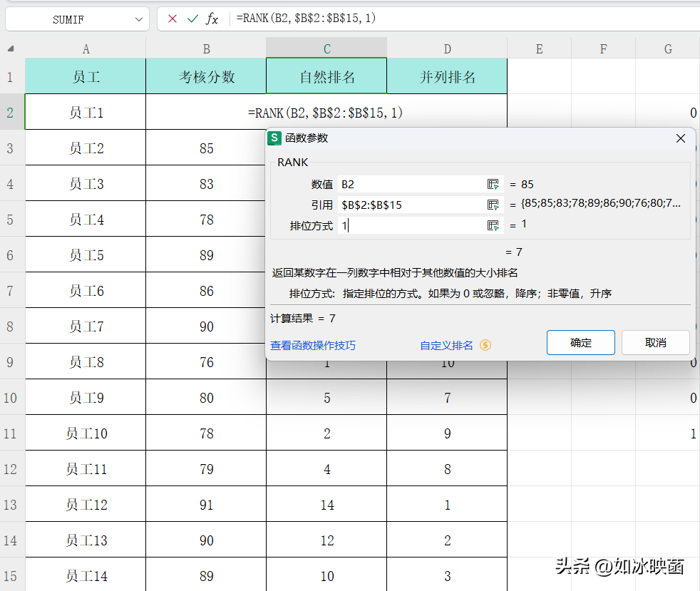This screenshot has height=591, width=700.
Task: Click the 取消 button
Action: click(x=656, y=343)
